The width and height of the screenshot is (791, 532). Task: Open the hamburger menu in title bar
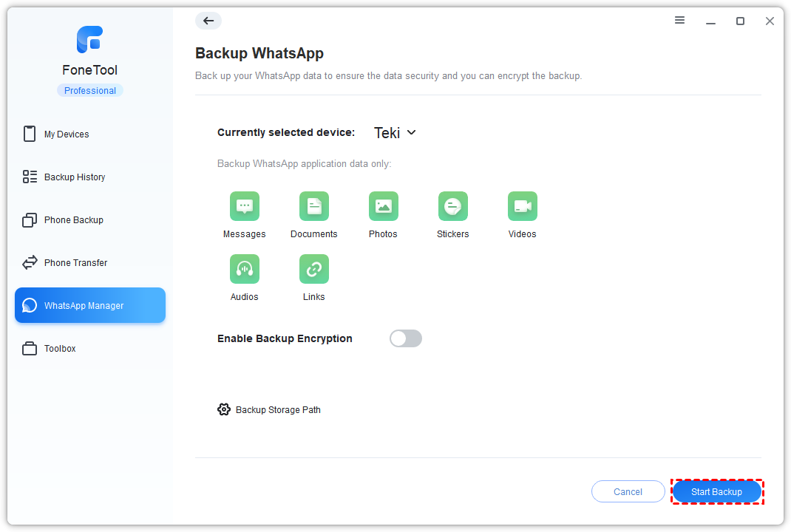coord(679,21)
